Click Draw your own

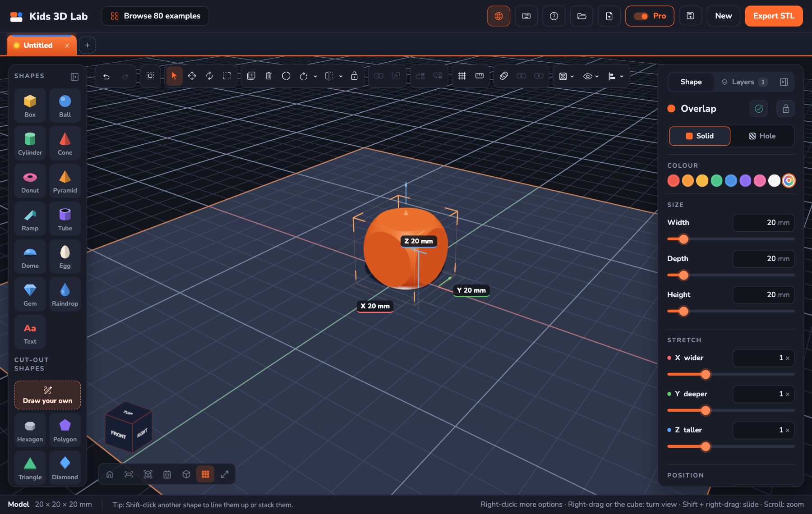point(47,395)
